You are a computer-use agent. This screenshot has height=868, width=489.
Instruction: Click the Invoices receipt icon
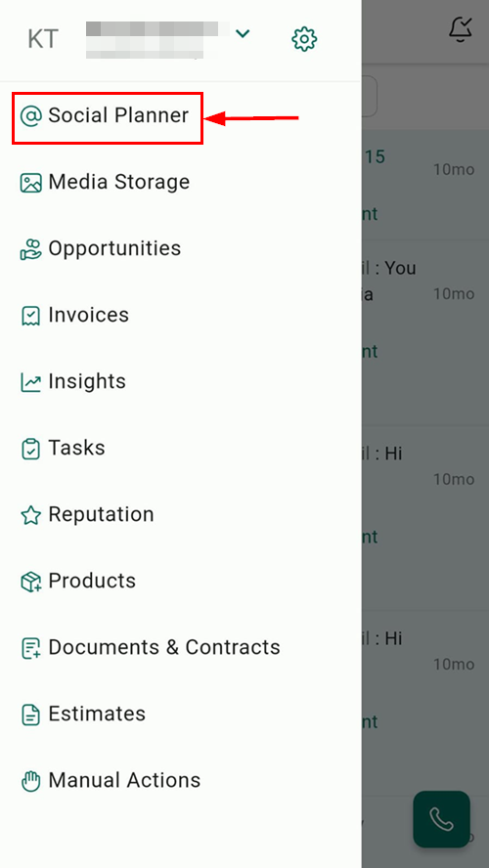click(x=31, y=316)
